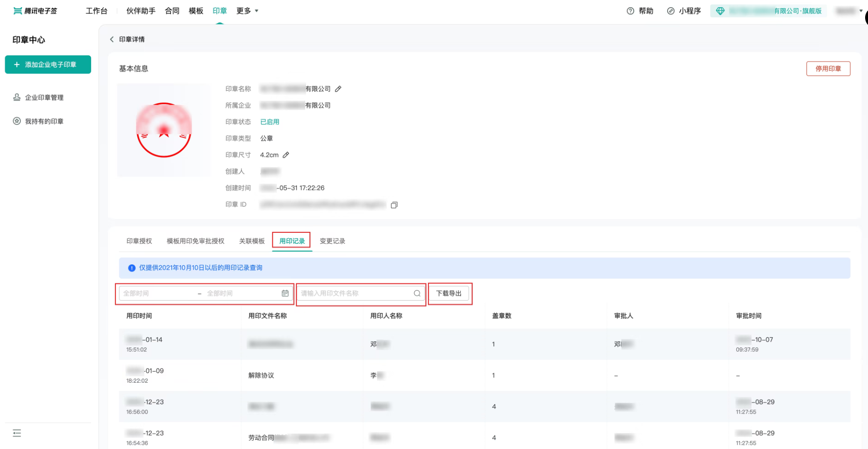Go to 模板 in top navigation
Viewport: 868px width, 449px height.
pyautogui.click(x=196, y=11)
